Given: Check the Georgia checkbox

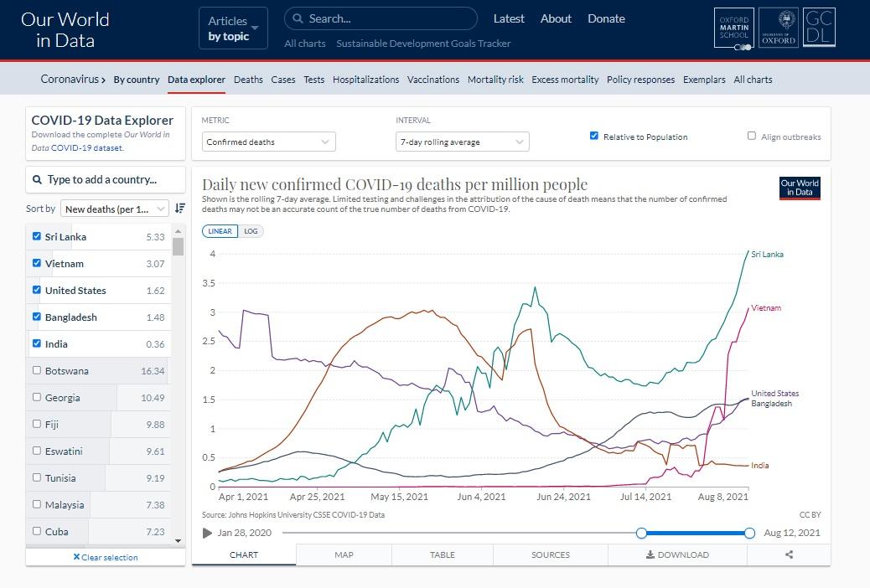Looking at the screenshot, I should (37, 397).
